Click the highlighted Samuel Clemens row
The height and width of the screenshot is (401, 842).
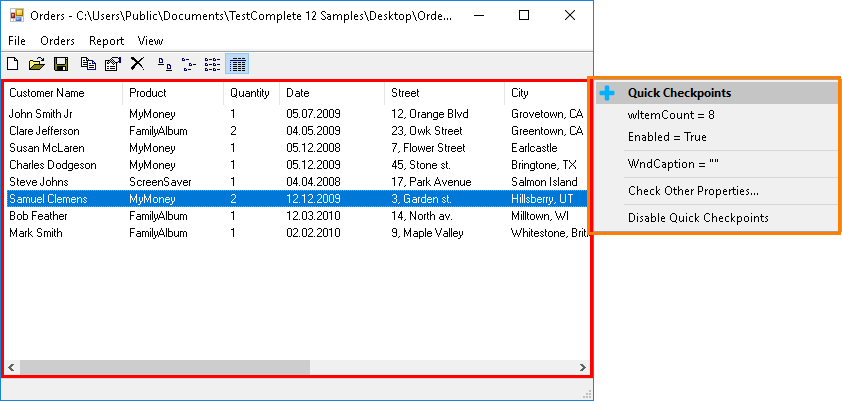(296, 199)
